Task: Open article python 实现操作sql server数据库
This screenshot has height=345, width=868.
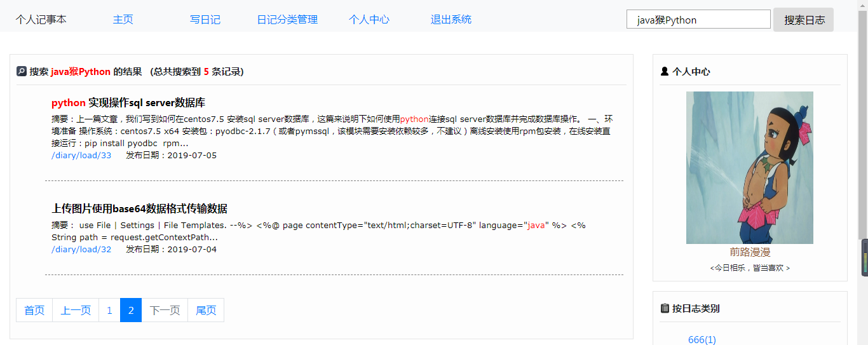Action: [x=128, y=103]
